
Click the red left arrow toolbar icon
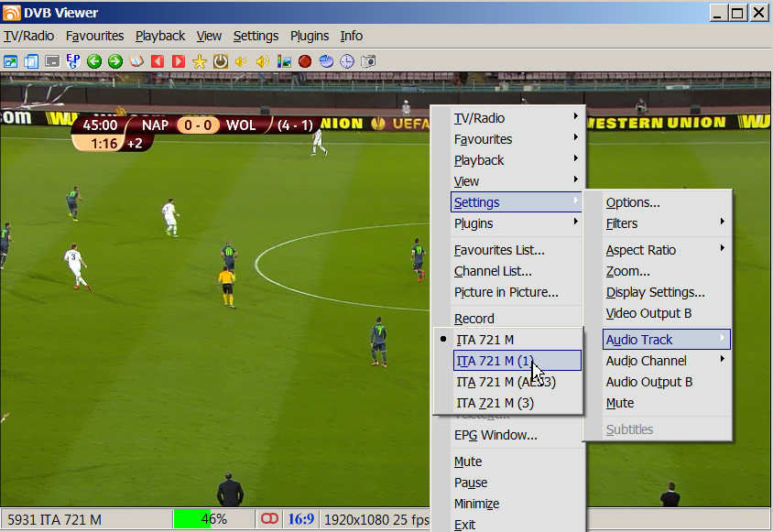[x=158, y=61]
